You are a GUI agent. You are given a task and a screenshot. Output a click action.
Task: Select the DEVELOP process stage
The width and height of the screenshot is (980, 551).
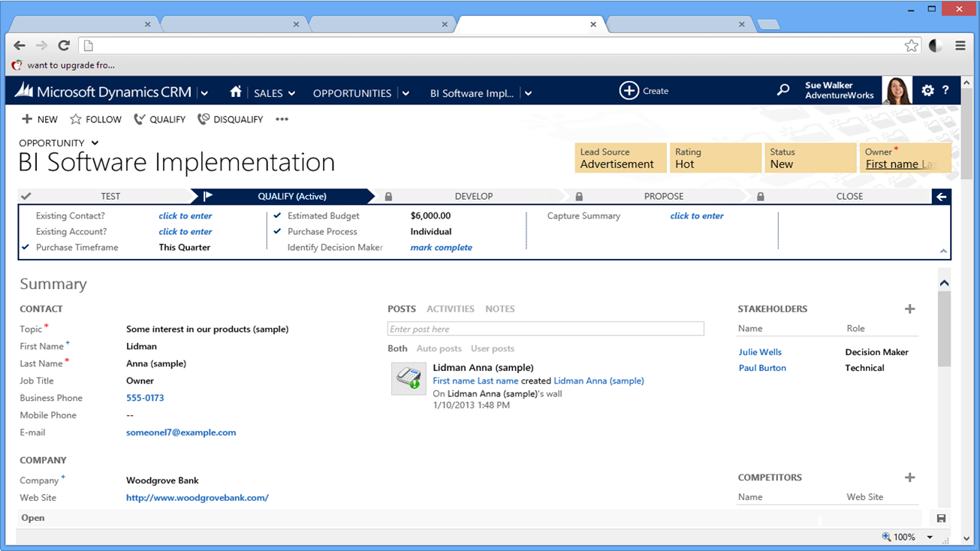pyautogui.click(x=473, y=197)
